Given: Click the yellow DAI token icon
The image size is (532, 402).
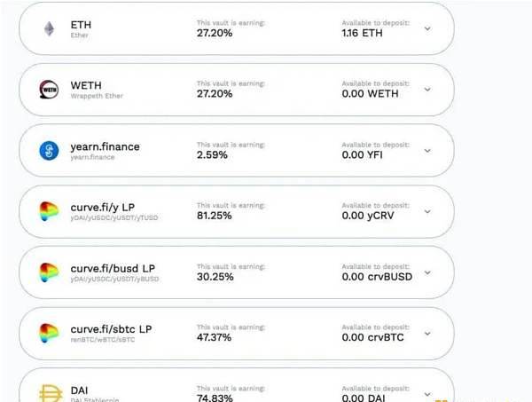Looking at the screenshot, I should (x=51, y=393).
